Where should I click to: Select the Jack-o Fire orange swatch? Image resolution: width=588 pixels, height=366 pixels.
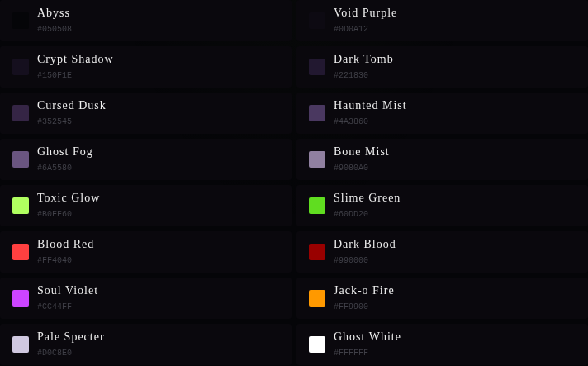(317, 298)
